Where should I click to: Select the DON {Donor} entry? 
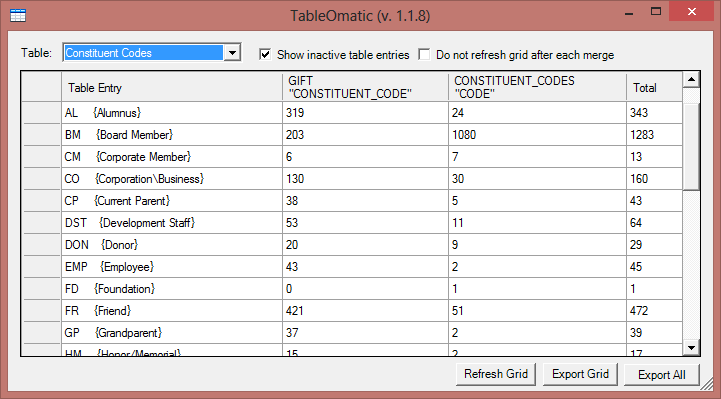172,245
